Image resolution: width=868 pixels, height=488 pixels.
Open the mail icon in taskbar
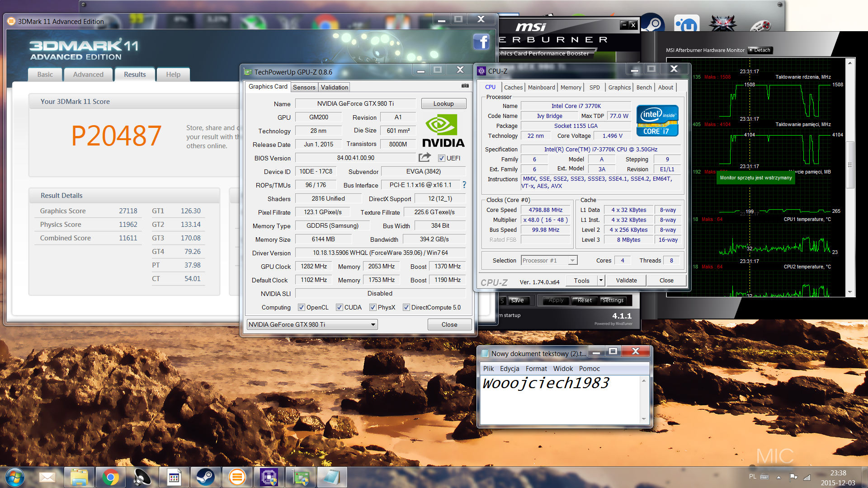(47, 477)
